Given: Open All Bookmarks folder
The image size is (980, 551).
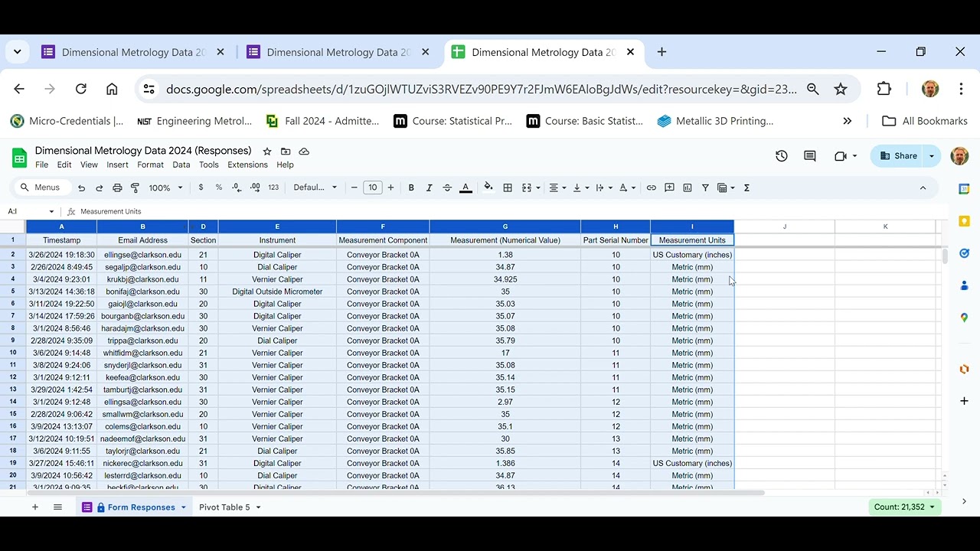Looking at the screenshot, I should (x=925, y=121).
